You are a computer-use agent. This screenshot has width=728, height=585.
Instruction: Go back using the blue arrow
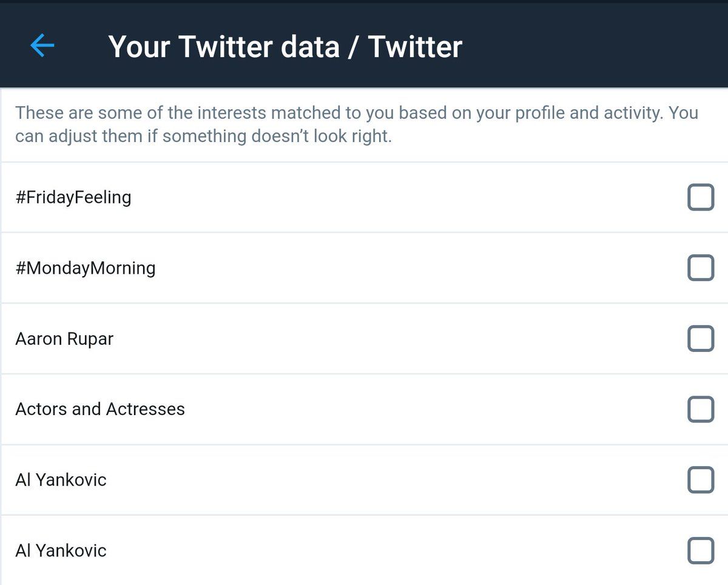42,46
